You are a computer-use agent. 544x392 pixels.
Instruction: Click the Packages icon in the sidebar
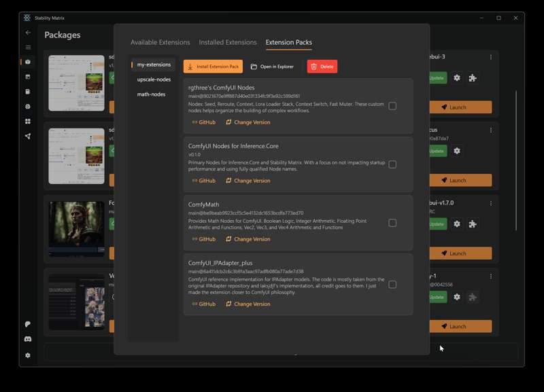[x=28, y=62]
